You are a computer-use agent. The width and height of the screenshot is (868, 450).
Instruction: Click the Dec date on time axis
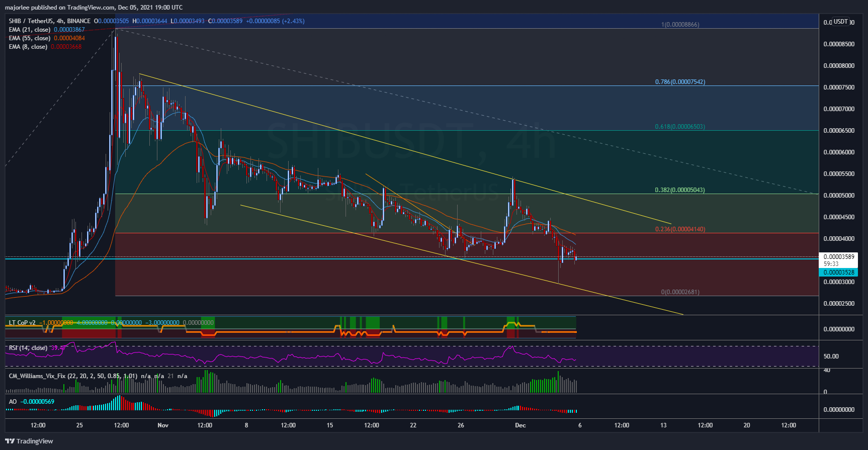[x=520, y=425]
